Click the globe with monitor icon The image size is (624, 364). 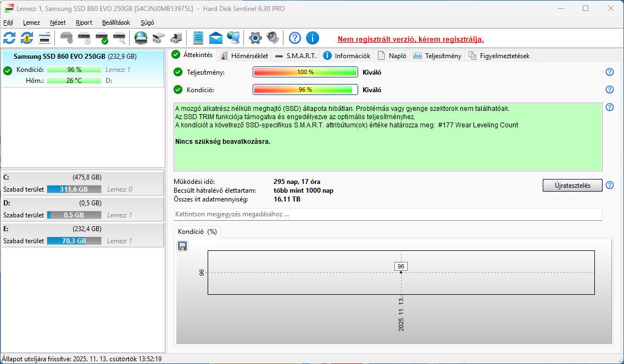(x=233, y=38)
